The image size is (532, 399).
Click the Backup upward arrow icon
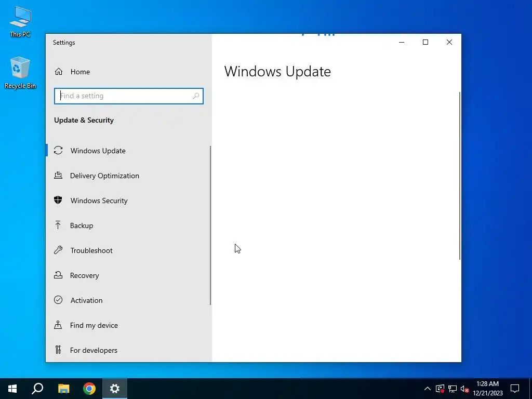click(x=58, y=225)
